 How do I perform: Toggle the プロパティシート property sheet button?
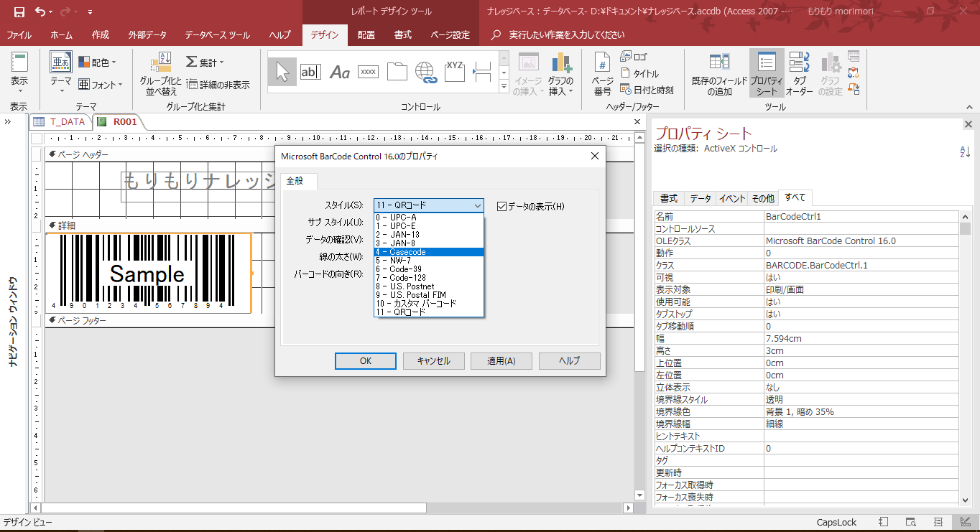coord(767,73)
